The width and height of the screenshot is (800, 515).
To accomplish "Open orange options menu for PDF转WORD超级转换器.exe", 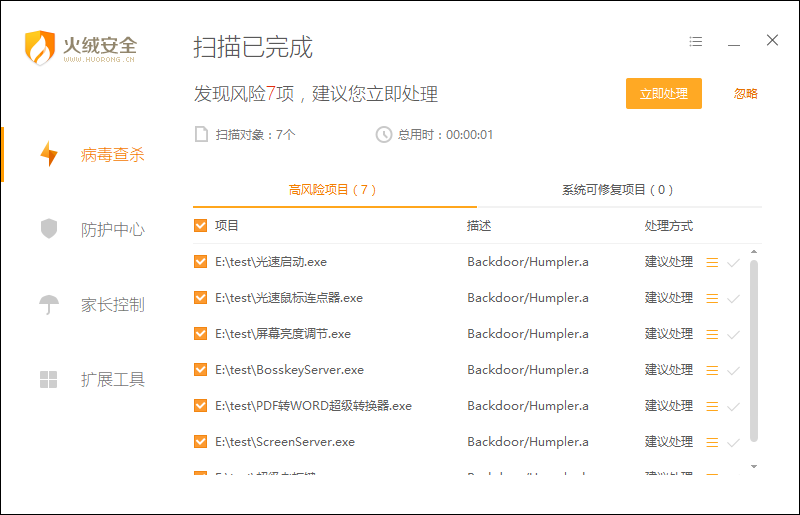I will pos(712,407).
